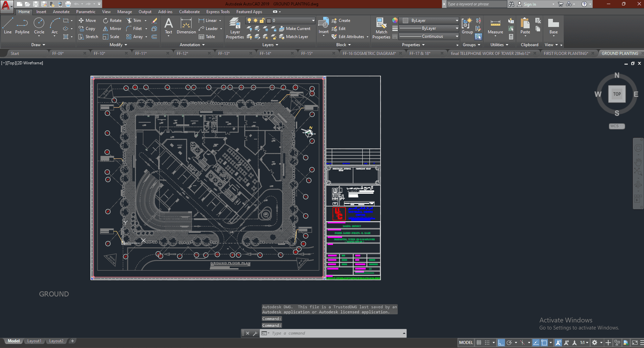Switch to the Layout1 tab
The width and height of the screenshot is (644, 348).
[34, 341]
